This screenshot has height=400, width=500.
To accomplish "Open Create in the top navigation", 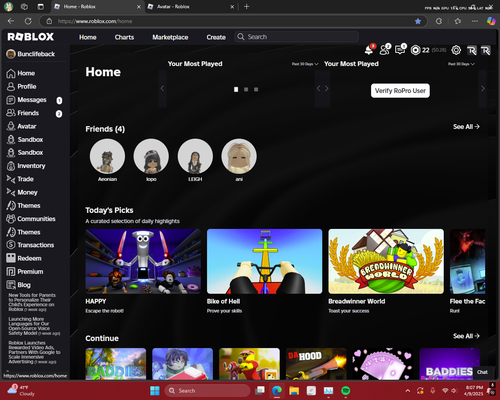I will click(216, 37).
